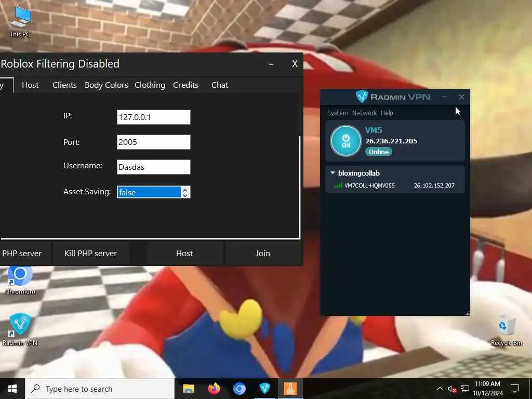Click the search magnifier icon on taskbar
Image resolution: width=532 pixels, height=399 pixels.
(35, 389)
